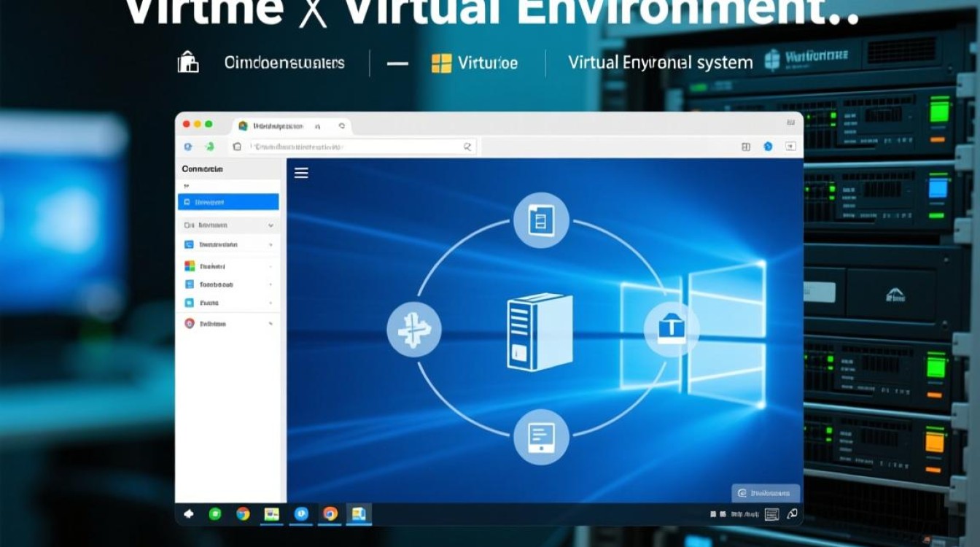Select the document icon atop the circle

click(540, 219)
